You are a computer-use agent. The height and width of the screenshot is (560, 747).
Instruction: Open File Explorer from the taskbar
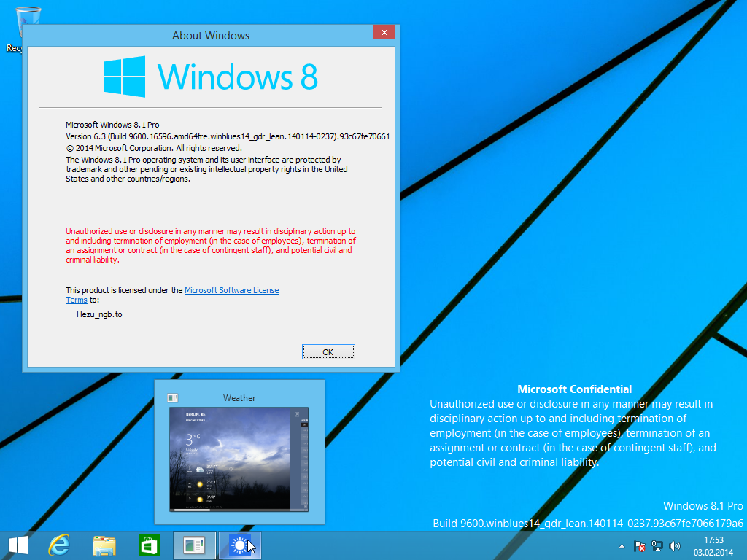pyautogui.click(x=104, y=545)
